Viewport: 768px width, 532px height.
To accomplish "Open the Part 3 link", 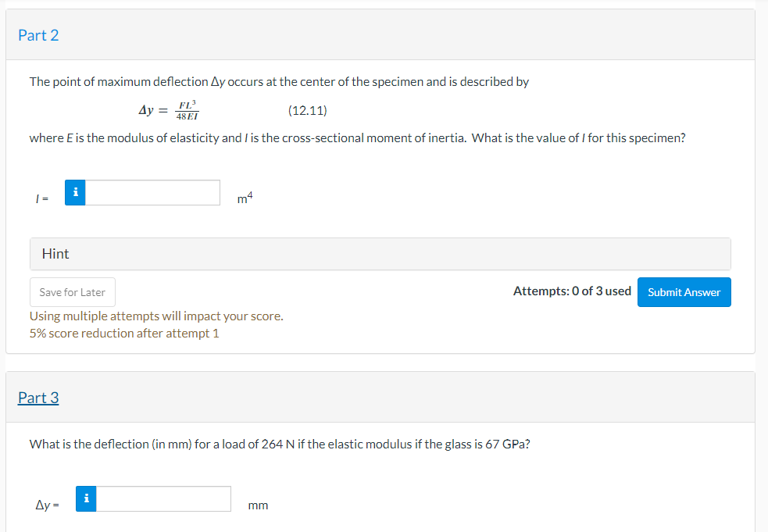I will click(38, 398).
